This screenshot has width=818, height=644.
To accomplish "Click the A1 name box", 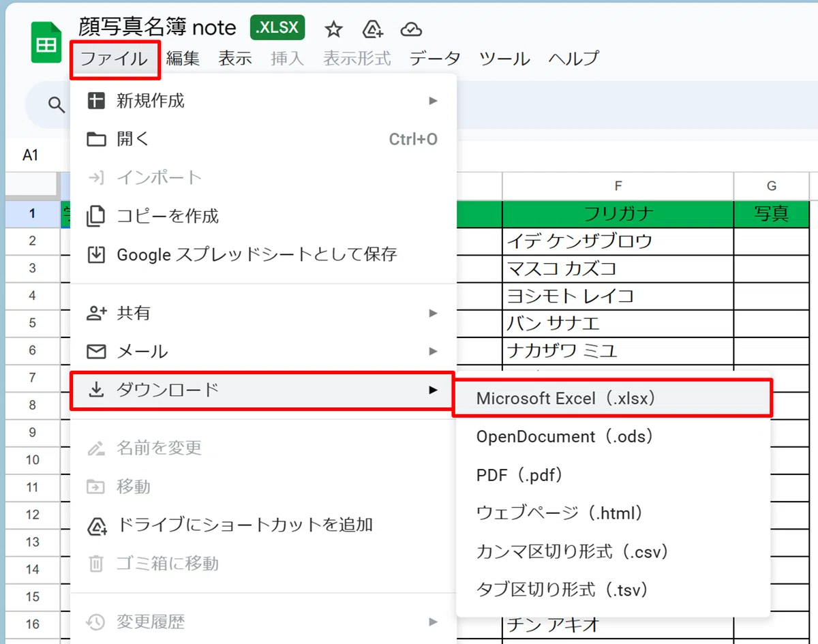I will click(x=31, y=155).
